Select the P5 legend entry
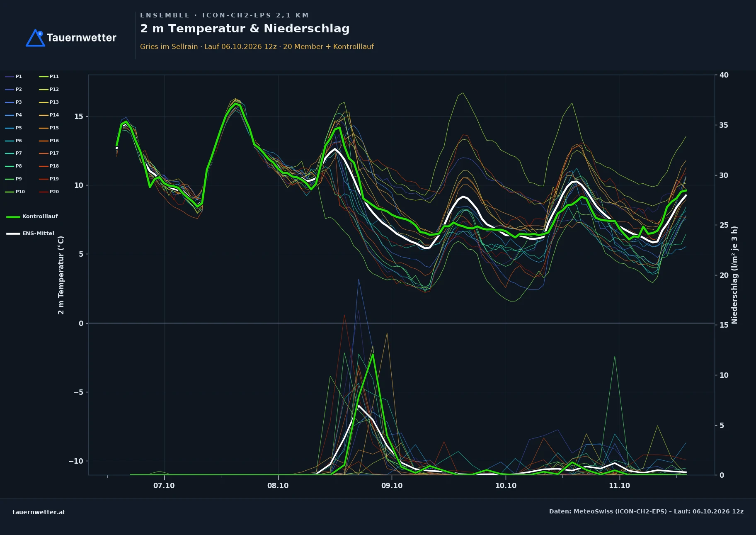 pos(14,128)
